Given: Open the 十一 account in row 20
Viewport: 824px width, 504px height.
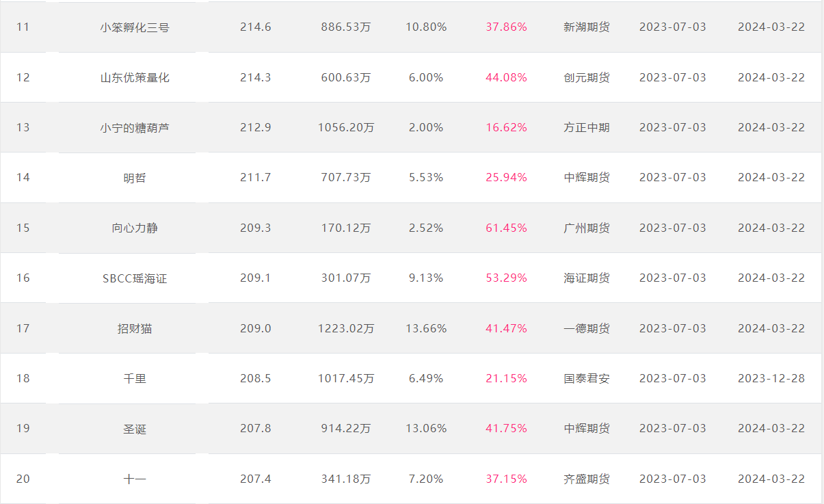Looking at the screenshot, I should click(x=135, y=479).
